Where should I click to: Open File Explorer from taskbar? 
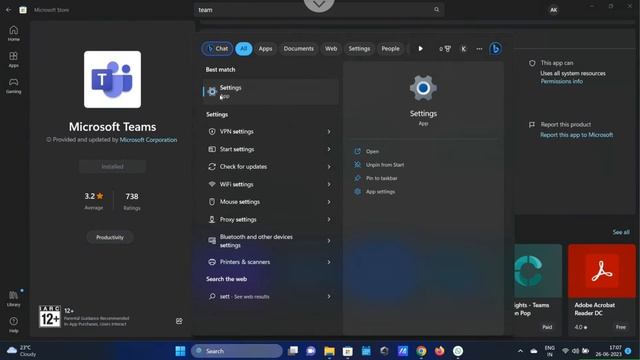point(329,351)
